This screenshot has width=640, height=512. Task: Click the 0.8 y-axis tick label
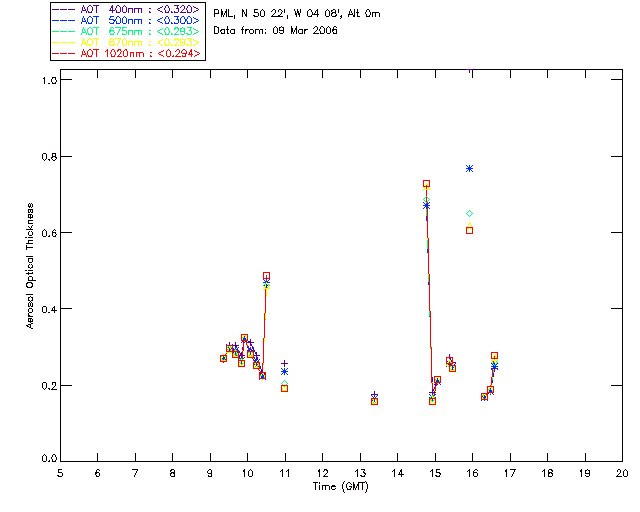point(49,157)
